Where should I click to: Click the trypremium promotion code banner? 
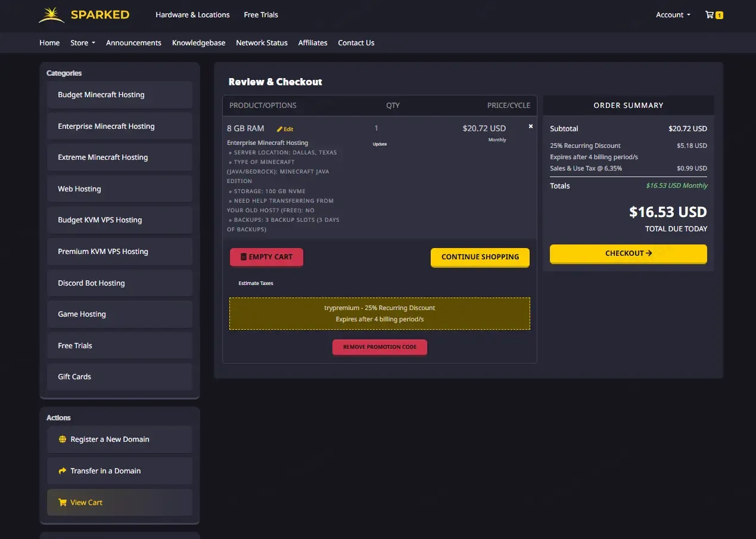point(379,314)
